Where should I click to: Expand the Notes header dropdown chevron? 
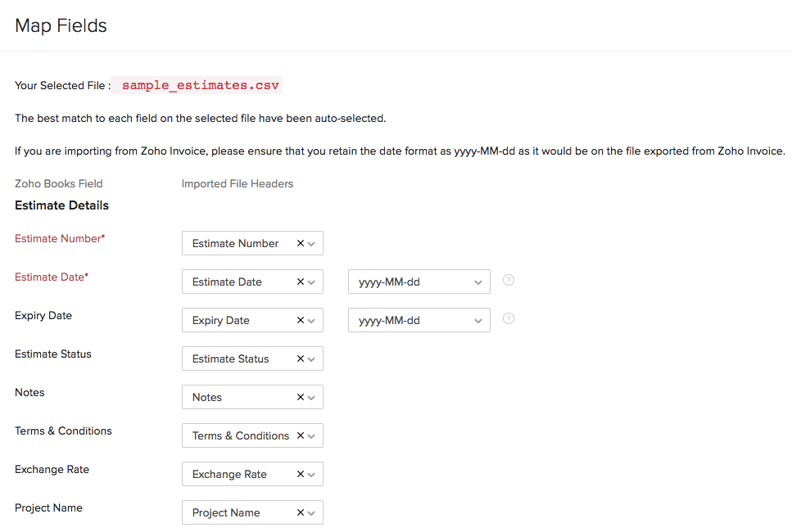tap(312, 398)
